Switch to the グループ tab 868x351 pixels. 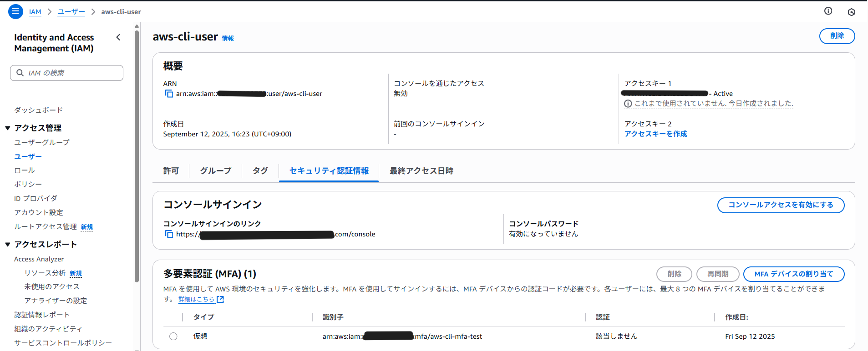(x=216, y=171)
